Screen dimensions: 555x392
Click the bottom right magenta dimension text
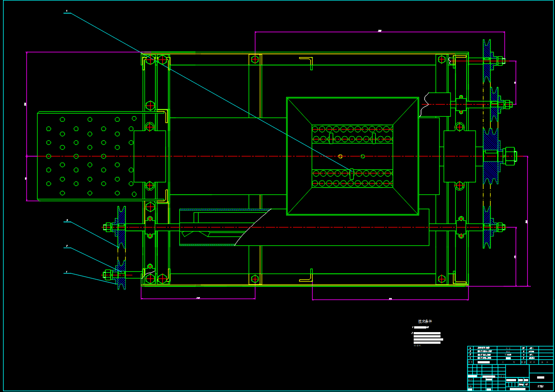[x=390, y=299]
